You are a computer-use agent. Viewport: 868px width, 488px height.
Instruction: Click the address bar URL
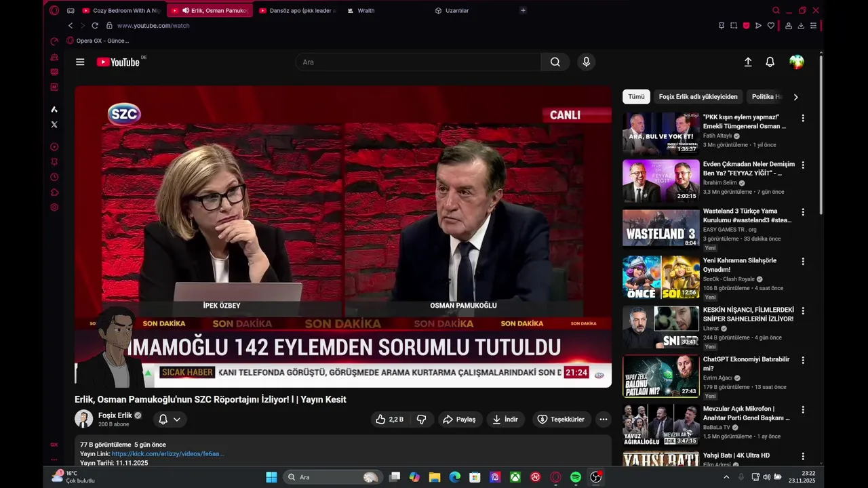153,26
